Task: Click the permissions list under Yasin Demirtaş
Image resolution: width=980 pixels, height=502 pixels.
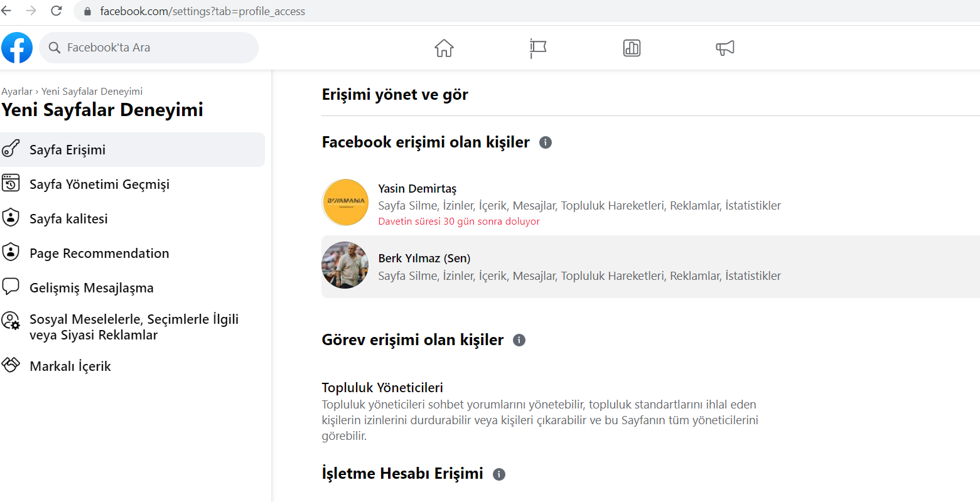Action: click(x=579, y=206)
